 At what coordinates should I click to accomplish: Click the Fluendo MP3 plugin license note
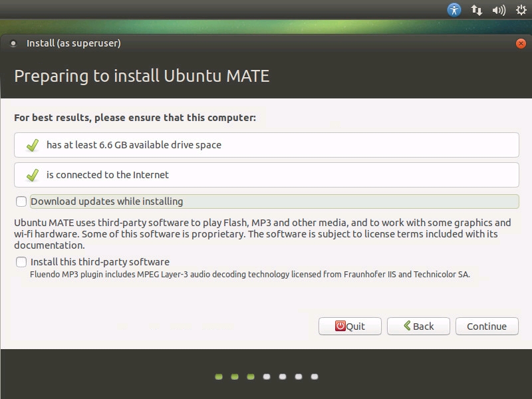click(250, 274)
